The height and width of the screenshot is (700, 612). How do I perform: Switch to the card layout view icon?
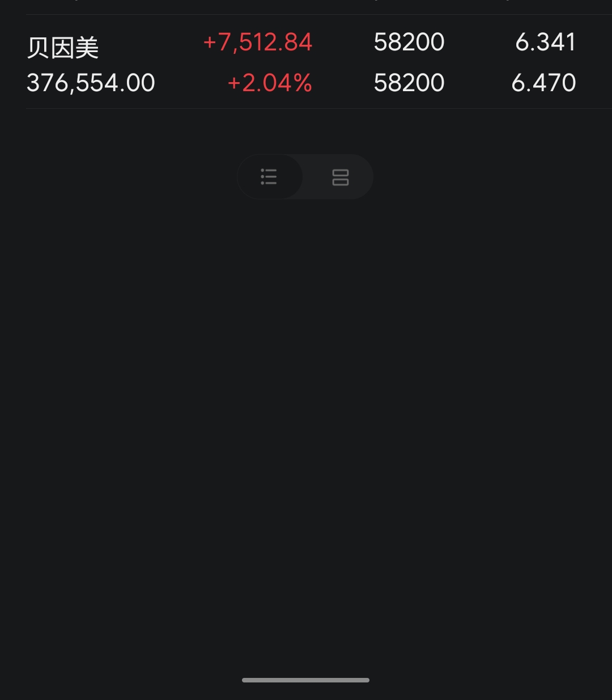(x=340, y=177)
